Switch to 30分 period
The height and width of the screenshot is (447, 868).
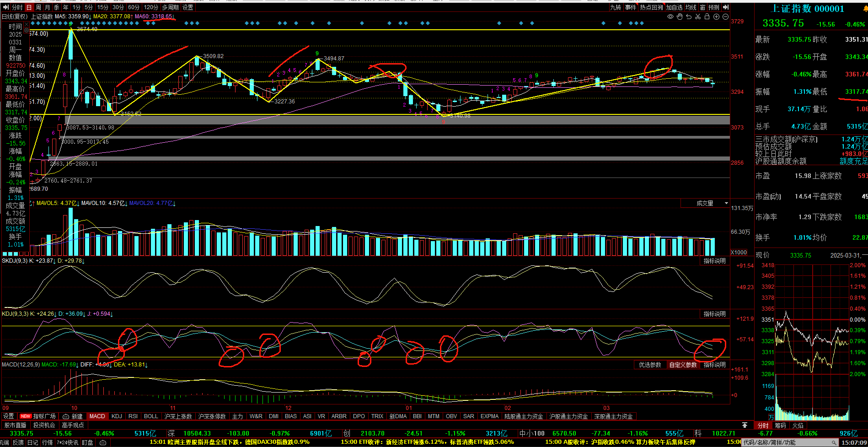coord(118,7)
